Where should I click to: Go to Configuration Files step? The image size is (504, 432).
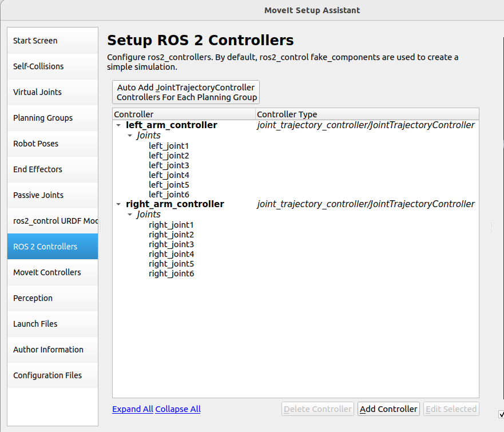[x=53, y=375]
